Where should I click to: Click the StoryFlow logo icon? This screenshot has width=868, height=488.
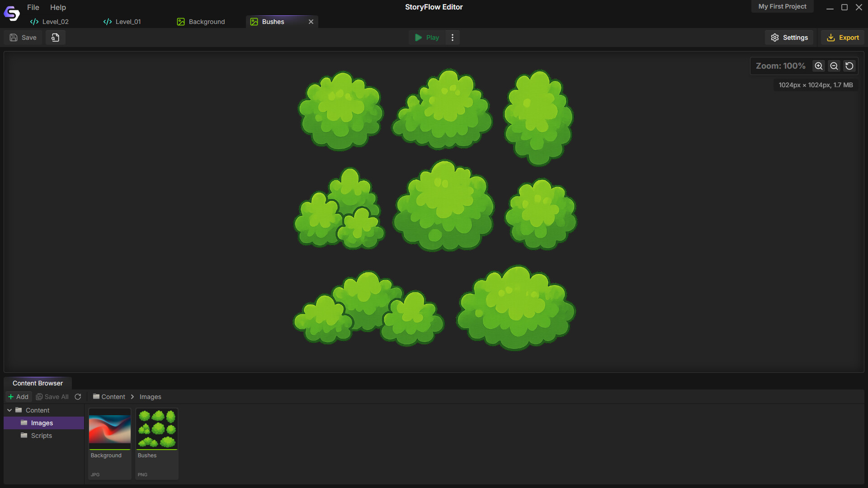[x=12, y=14]
